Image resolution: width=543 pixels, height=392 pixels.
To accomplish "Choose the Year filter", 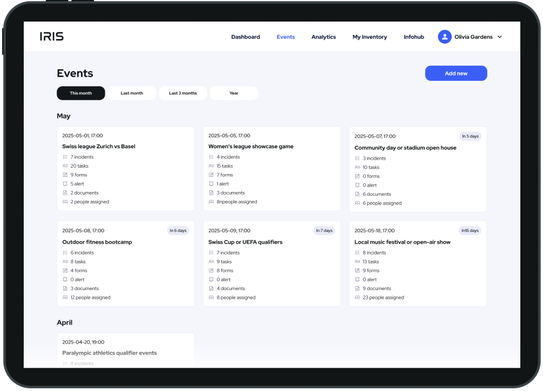I will [234, 93].
